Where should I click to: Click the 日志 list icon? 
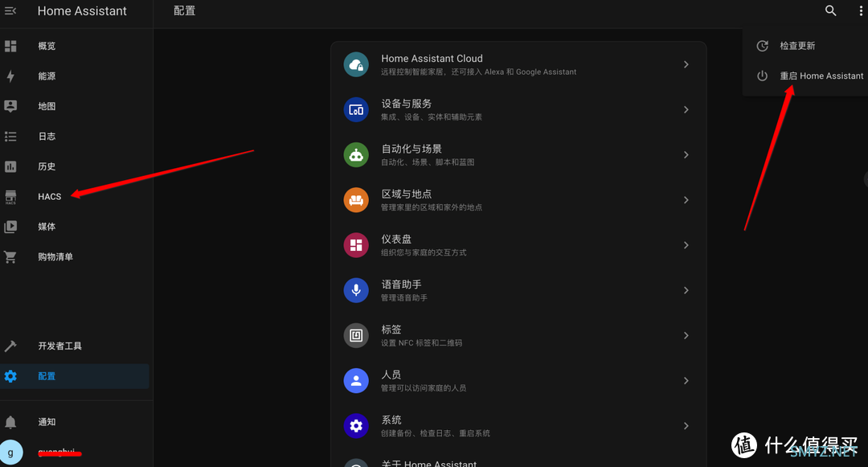click(10, 136)
